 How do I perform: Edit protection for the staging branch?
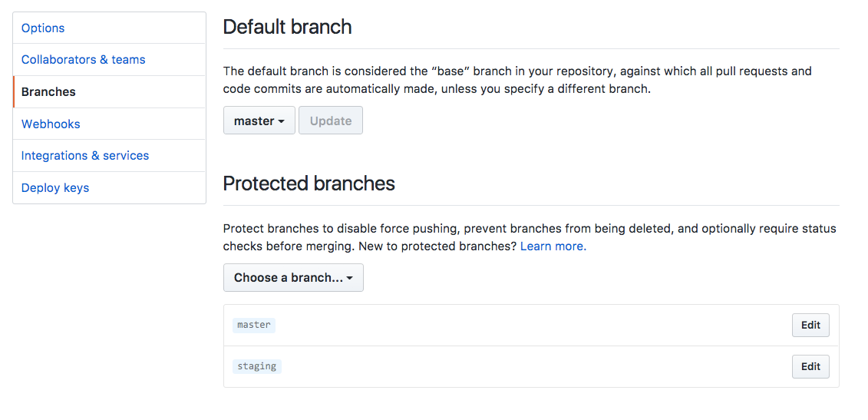tap(810, 366)
